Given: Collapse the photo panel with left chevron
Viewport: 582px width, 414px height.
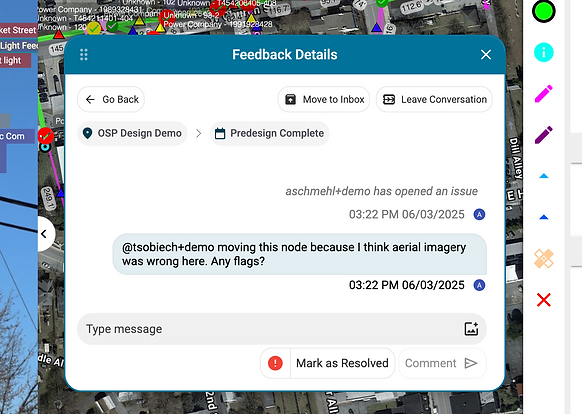Looking at the screenshot, I should [x=45, y=234].
